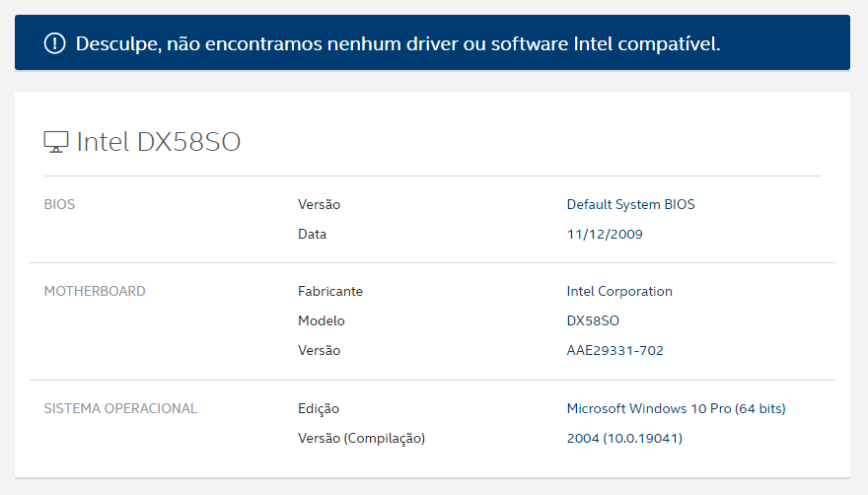Image resolution: width=868 pixels, height=495 pixels.
Task: Click the DX58SO model value
Action: click(x=593, y=320)
